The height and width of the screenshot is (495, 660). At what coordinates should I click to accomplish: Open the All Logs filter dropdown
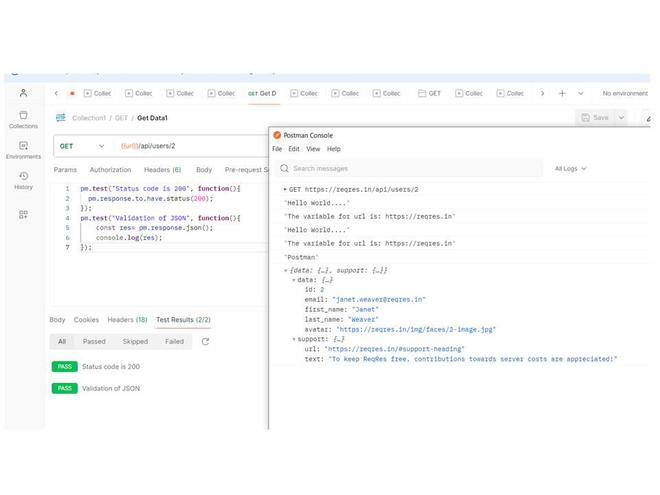pos(570,168)
